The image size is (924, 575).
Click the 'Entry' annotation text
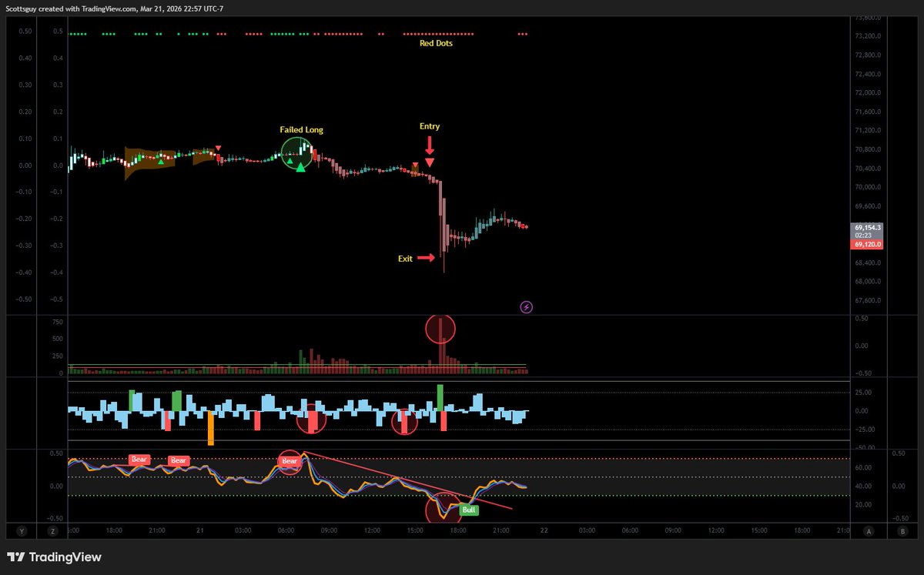tap(430, 126)
